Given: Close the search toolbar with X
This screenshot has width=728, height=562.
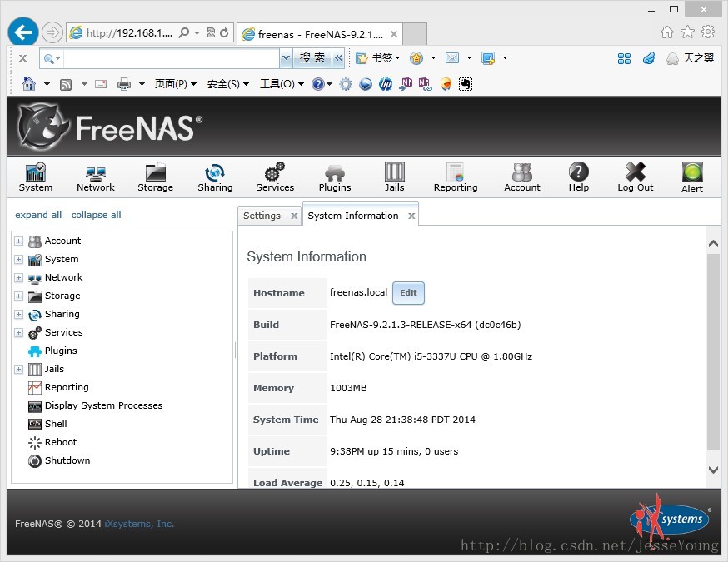Looking at the screenshot, I should [22, 58].
